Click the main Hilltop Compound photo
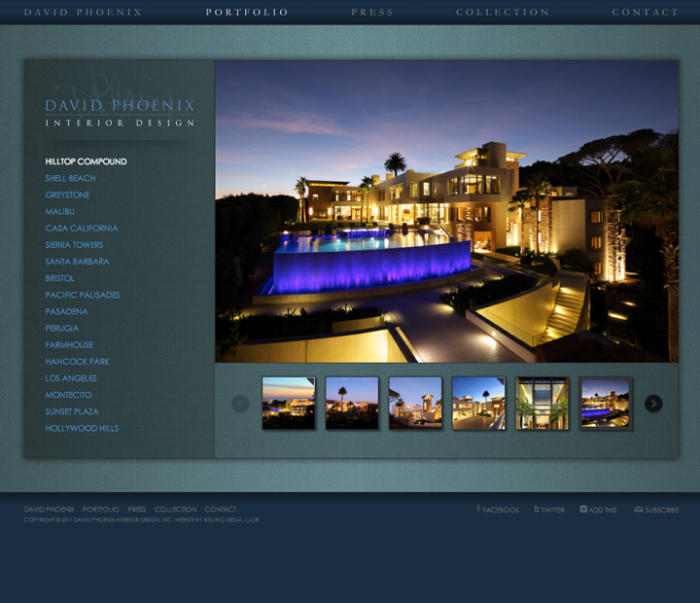Image resolution: width=700 pixels, height=603 pixels. click(x=446, y=211)
